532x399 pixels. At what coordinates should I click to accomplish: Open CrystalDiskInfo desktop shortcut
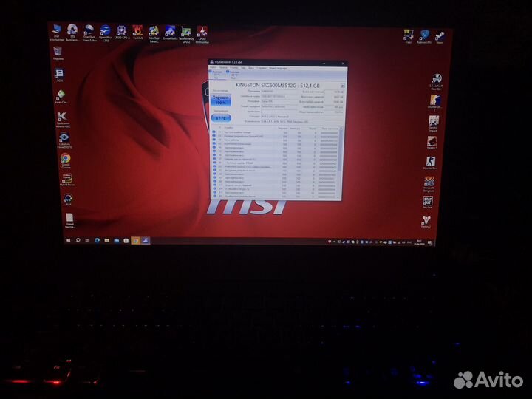click(170, 33)
